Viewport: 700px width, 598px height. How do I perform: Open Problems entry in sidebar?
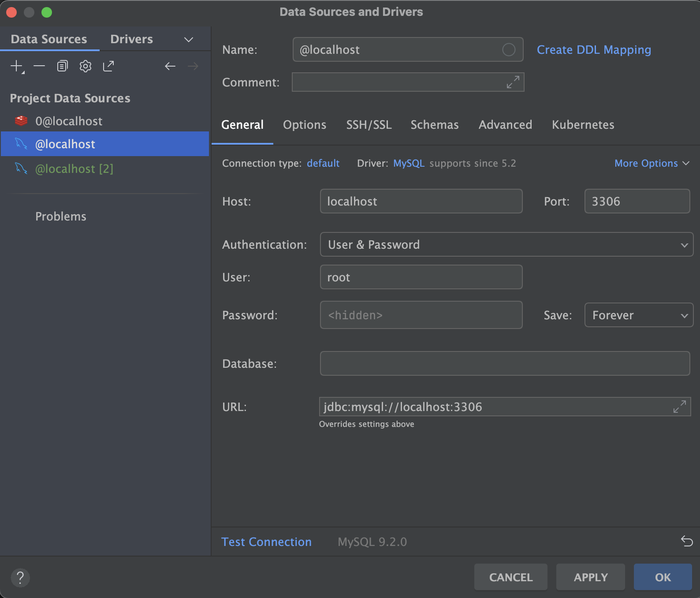pyautogui.click(x=61, y=216)
